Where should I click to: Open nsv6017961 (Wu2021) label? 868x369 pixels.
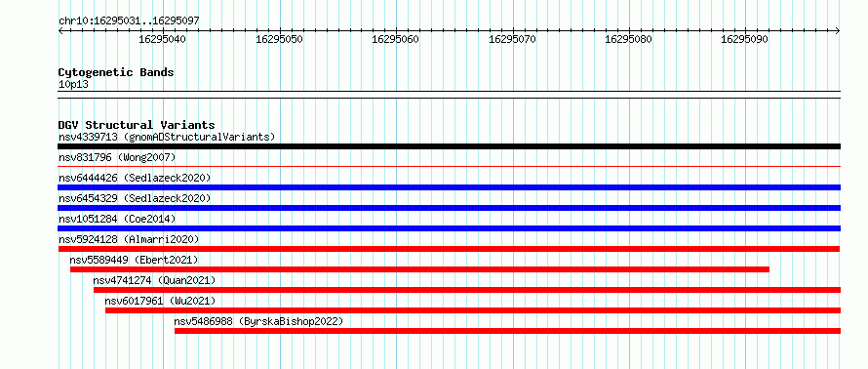[160, 301]
